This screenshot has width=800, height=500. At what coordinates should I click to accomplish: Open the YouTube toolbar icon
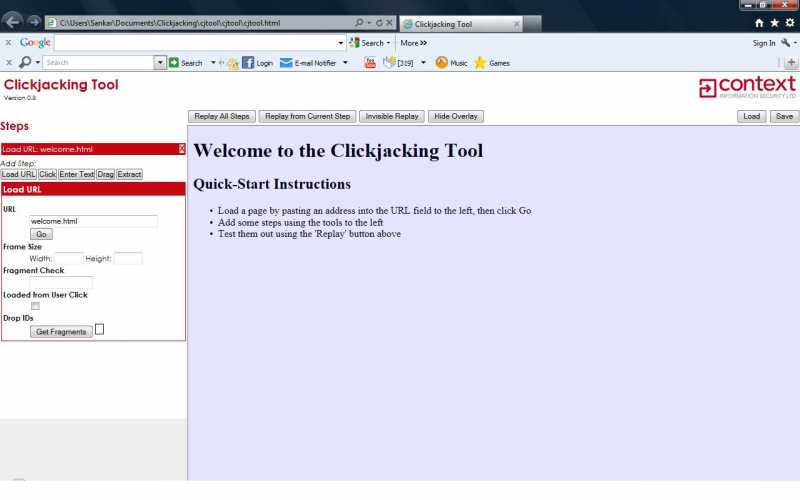click(370, 63)
